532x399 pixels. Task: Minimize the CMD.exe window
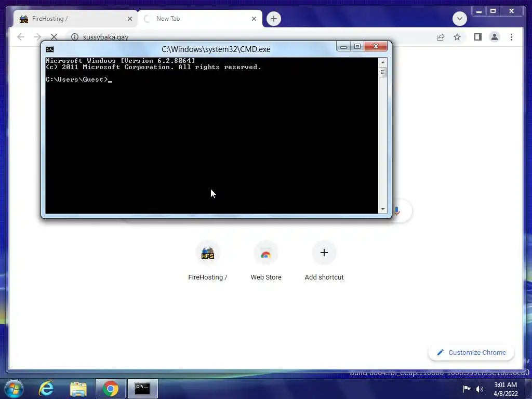pyautogui.click(x=343, y=46)
